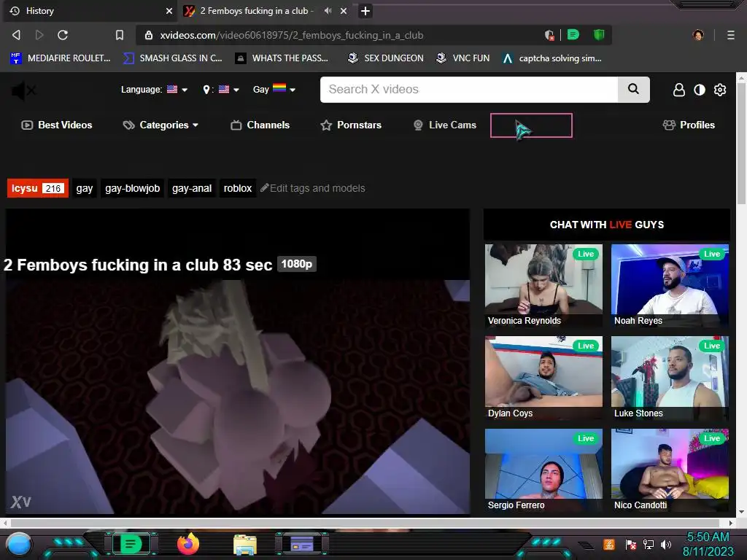747x560 pixels.
Task: Open Luke Stones live thumbnail
Action: [x=670, y=378]
